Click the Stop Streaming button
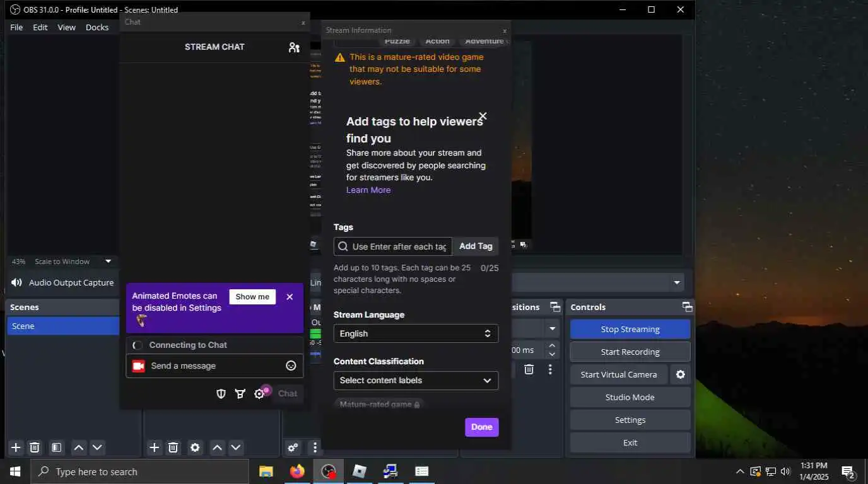 point(630,329)
